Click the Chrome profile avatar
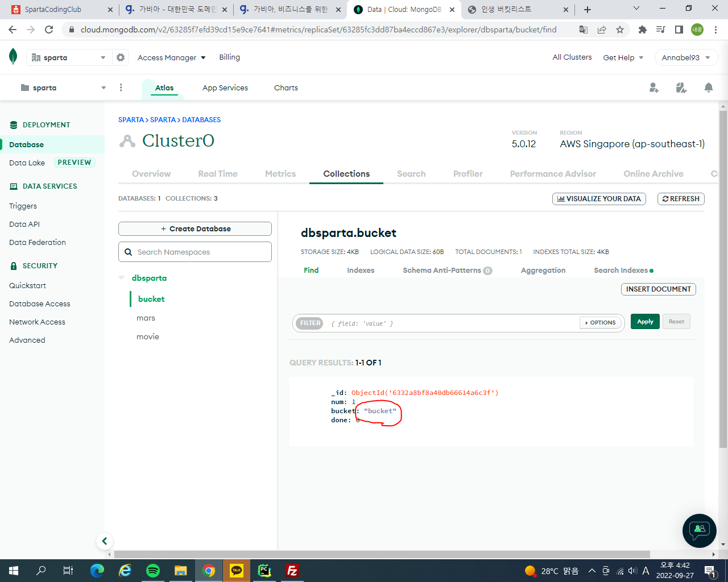Image resolution: width=728 pixels, height=582 pixels. point(697,30)
